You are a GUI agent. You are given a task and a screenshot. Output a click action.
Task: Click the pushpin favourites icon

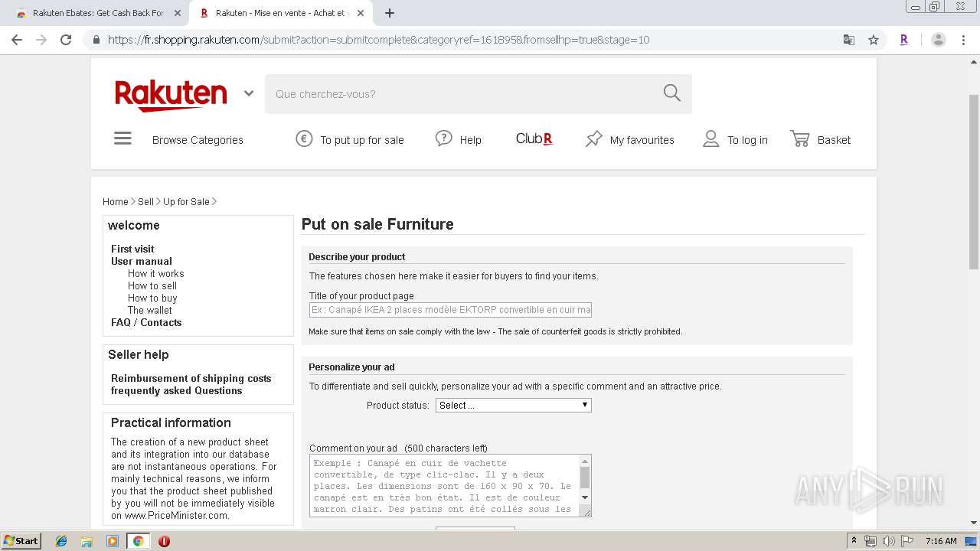pos(593,139)
